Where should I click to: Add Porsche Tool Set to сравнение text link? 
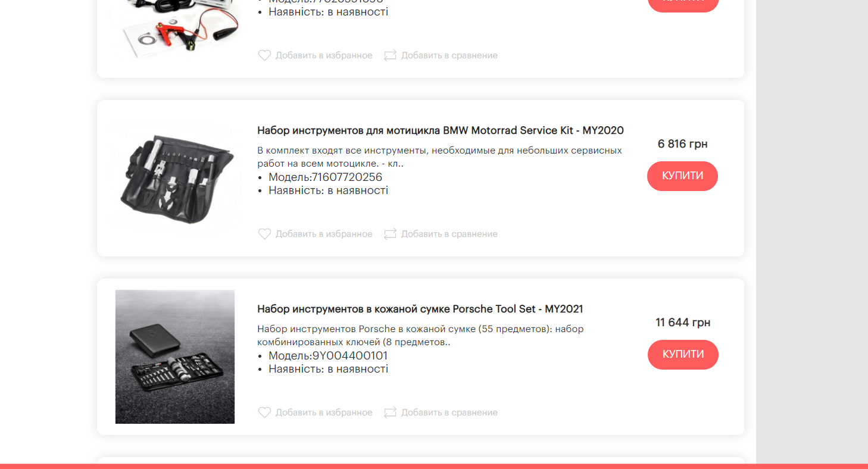pyautogui.click(x=449, y=412)
